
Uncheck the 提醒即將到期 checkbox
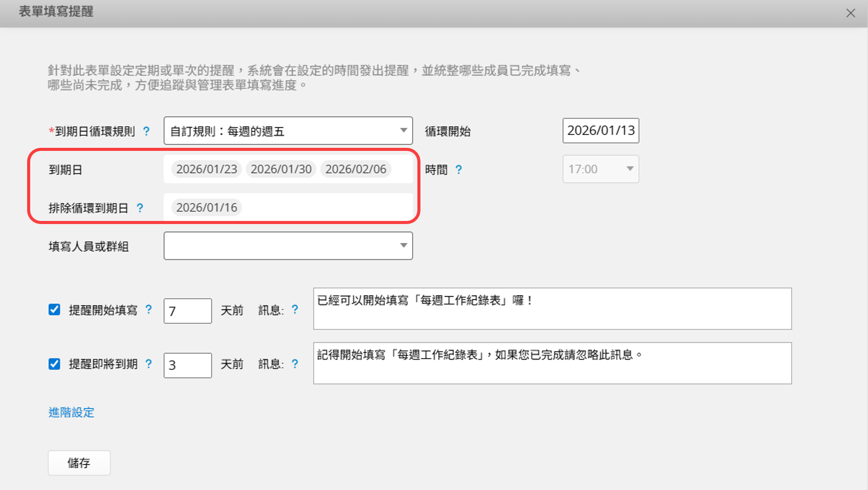(54, 364)
